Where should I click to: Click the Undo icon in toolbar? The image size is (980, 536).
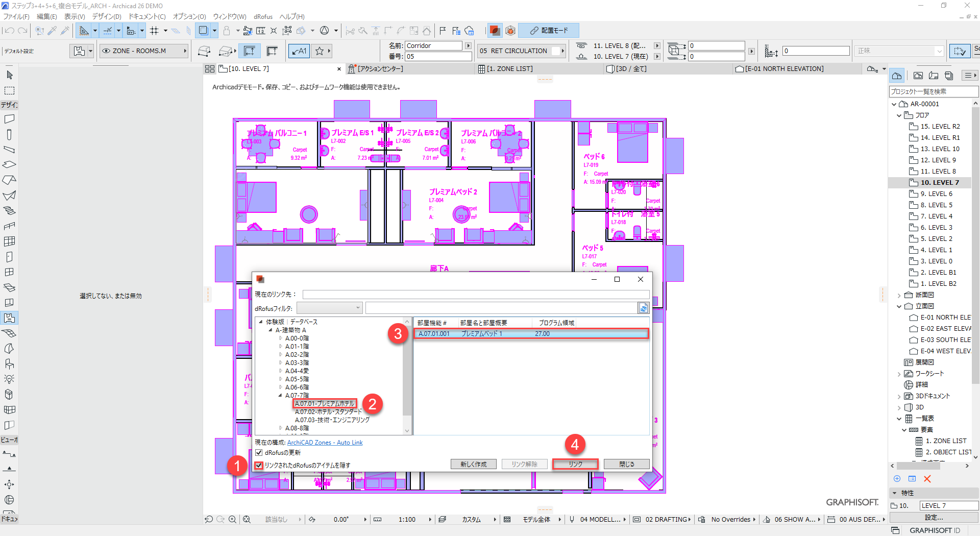9,31
